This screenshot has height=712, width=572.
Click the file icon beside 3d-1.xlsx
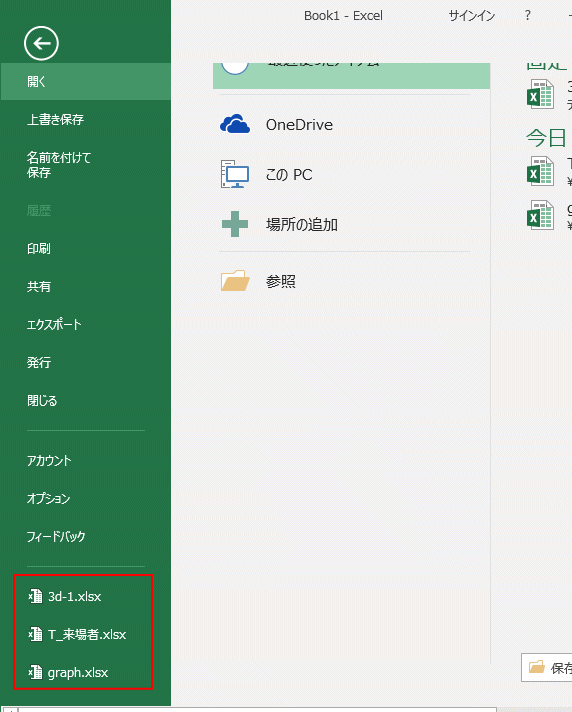35,596
